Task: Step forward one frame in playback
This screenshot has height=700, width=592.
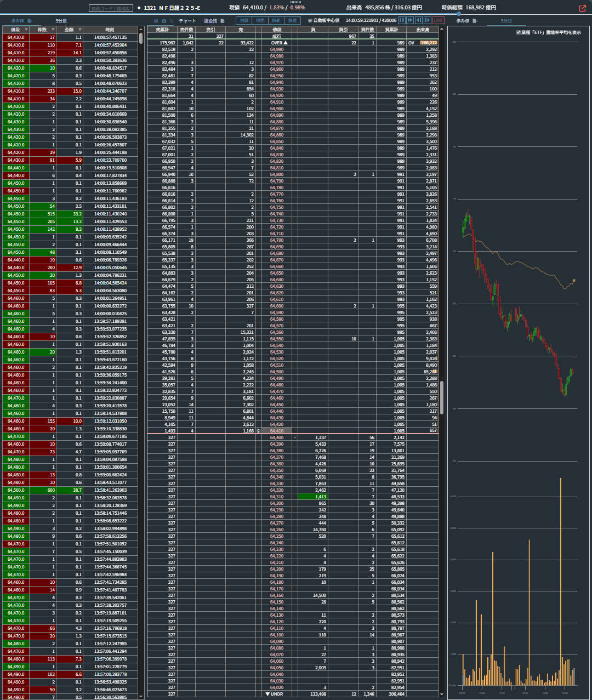Action: pos(428,20)
